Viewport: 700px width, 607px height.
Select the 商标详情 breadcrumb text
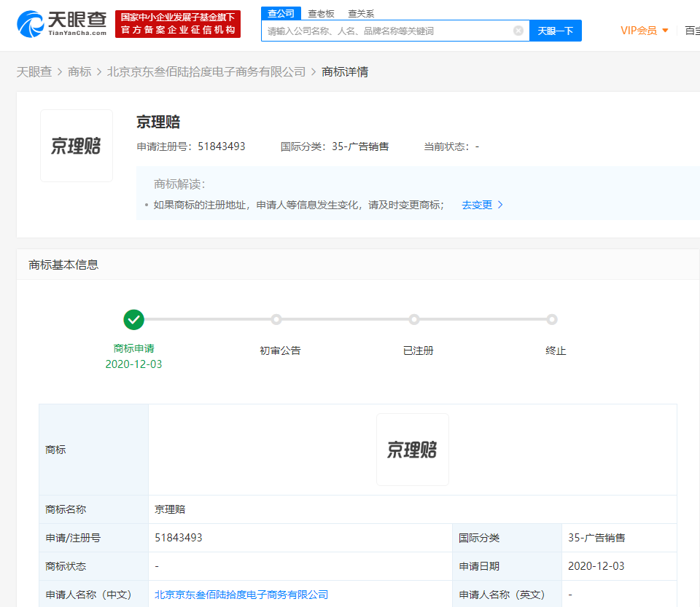[345, 72]
